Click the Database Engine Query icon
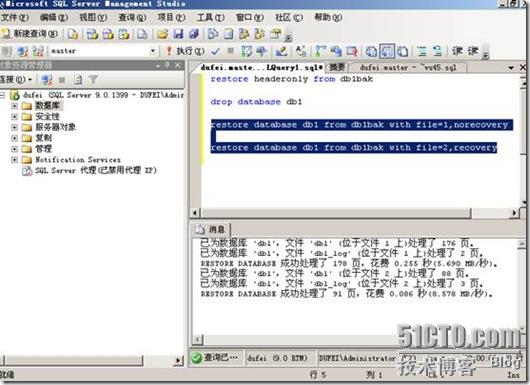The height and width of the screenshot is (385, 530). (73, 34)
